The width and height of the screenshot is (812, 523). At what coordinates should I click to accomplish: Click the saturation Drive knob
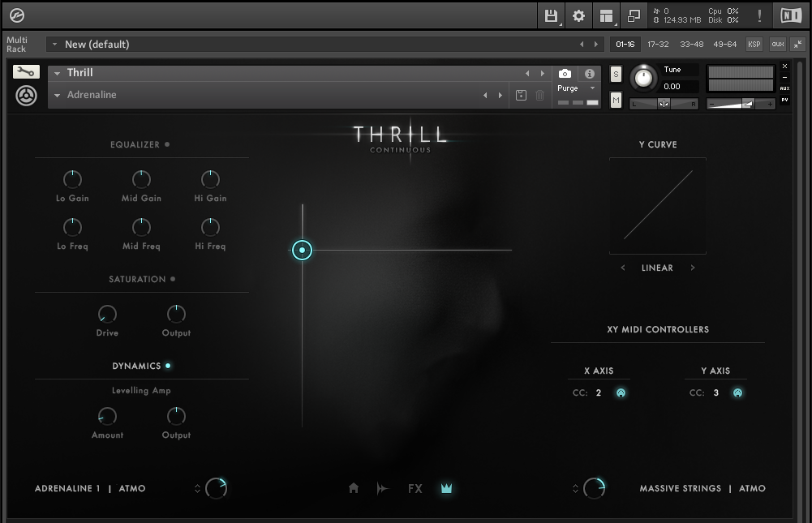pyautogui.click(x=107, y=315)
